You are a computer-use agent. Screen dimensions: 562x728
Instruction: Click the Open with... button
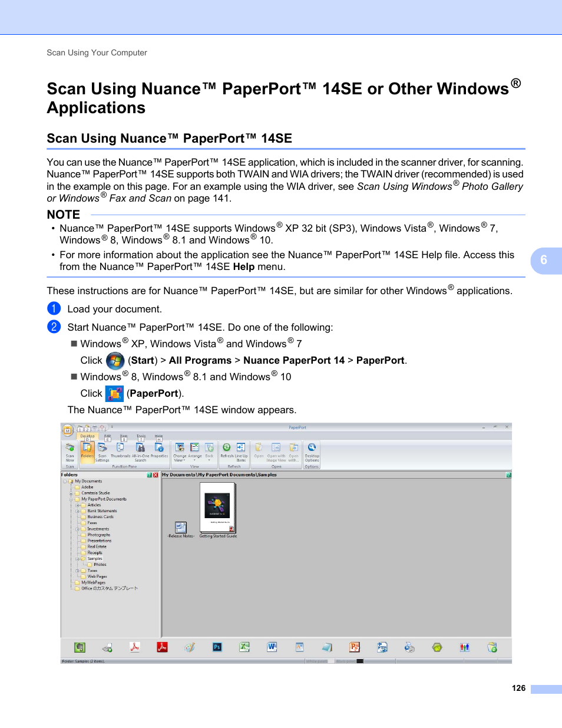click(293, 452)
